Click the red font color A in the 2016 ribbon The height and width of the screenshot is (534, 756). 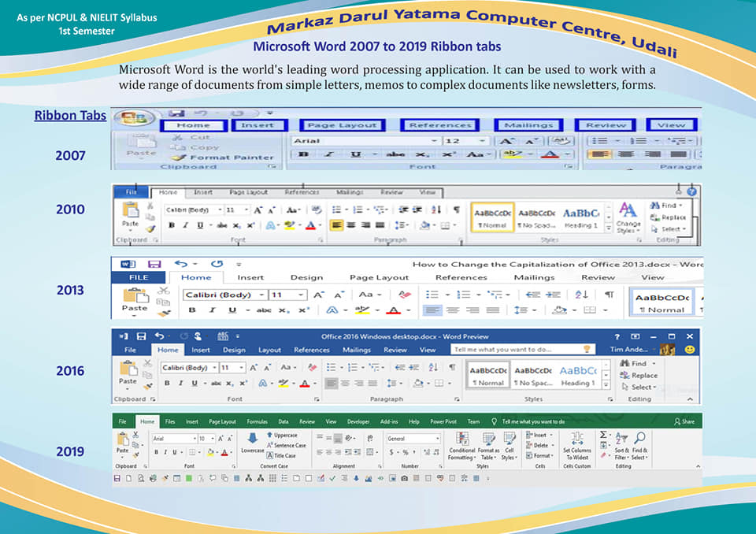305,384
